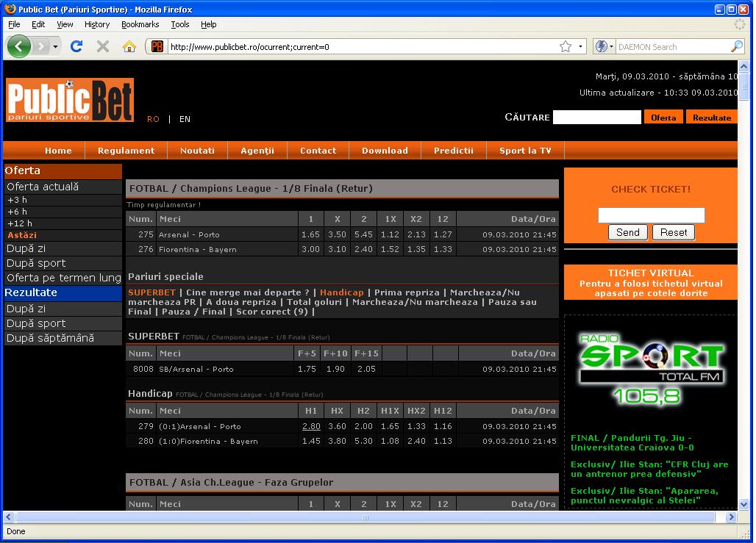Click the Send ticket button
This screenshot has width=756, height=543.
628,232
